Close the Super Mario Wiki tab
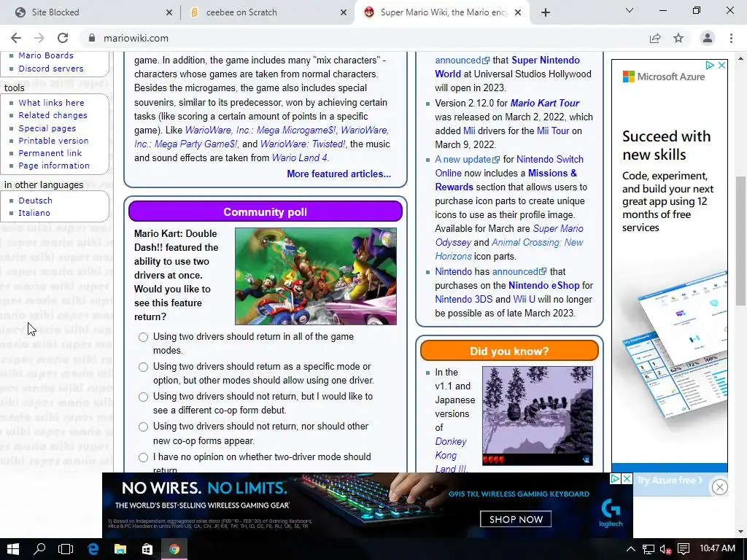This screenshot has width=747, height=560. click(519, 12)
